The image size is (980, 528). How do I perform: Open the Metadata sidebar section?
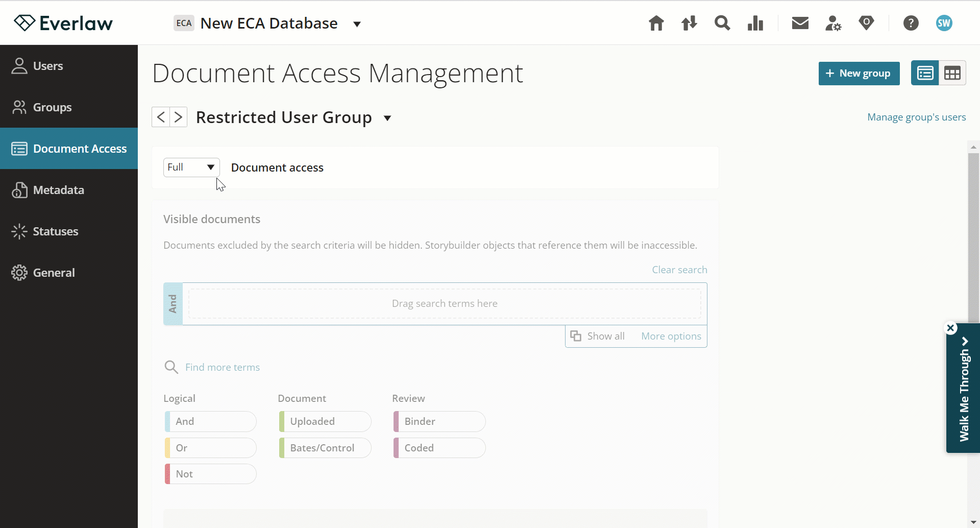69,190
